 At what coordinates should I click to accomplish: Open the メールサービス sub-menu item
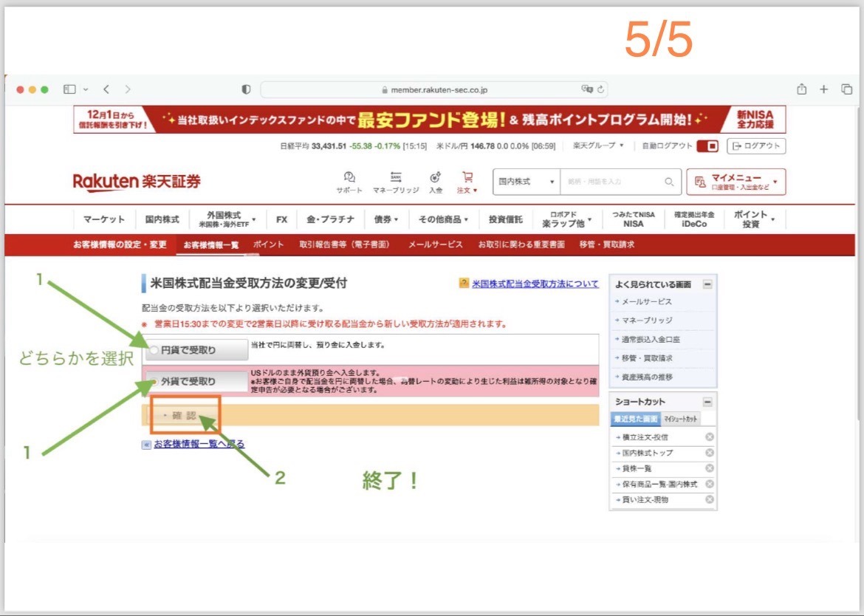pos(435,244)
